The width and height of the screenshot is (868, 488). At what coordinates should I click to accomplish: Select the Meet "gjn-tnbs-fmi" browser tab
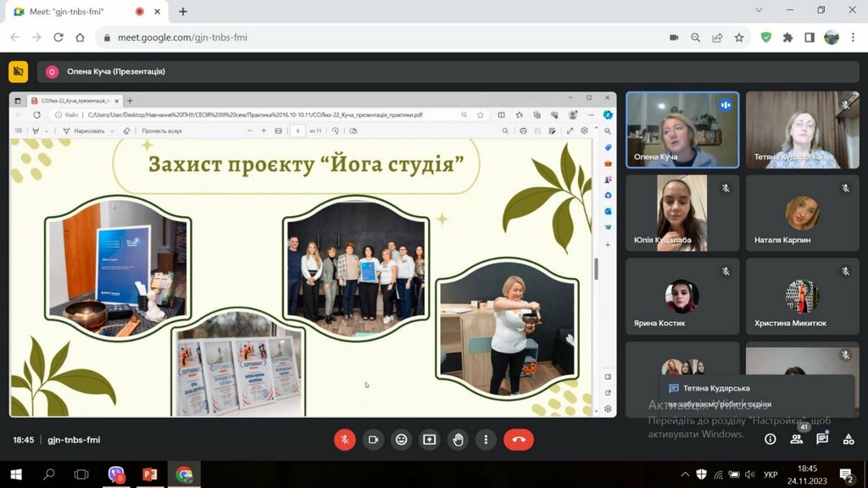tap(76, 12)
